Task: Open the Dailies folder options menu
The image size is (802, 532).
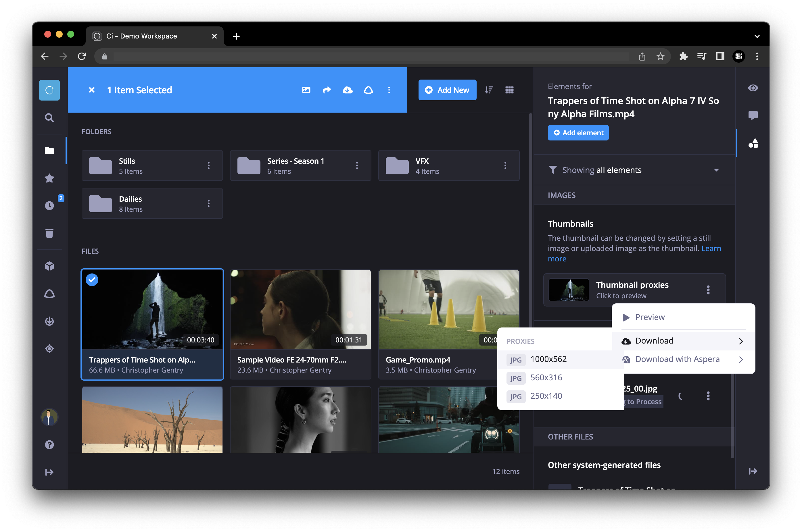Action: pyautogui.click(x=208, y=203)
